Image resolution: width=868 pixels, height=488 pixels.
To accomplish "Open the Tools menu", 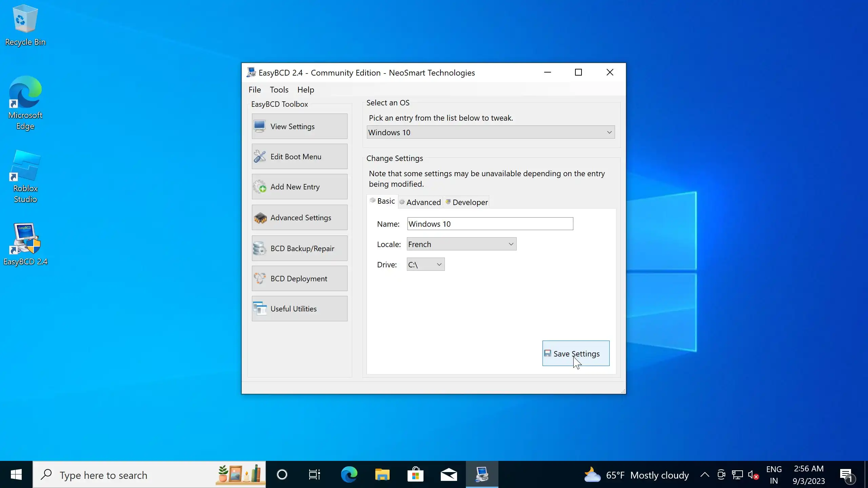I will 279,90.
